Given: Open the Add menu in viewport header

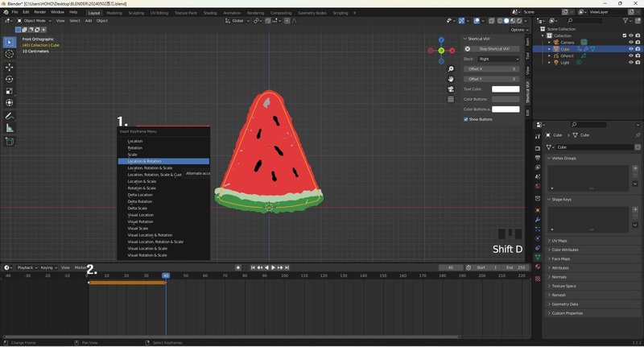Looking at the screenshot, I should [89, 21].
